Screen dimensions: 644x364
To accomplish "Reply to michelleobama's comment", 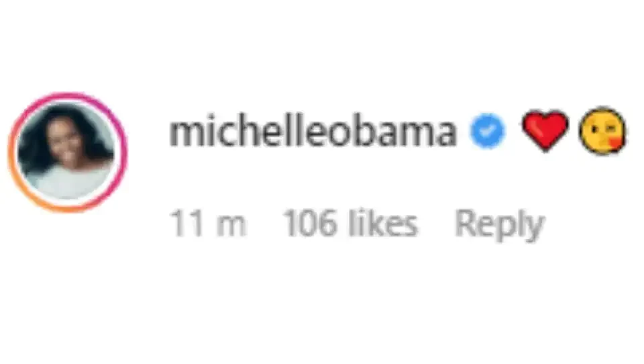I will coord(499,224).
